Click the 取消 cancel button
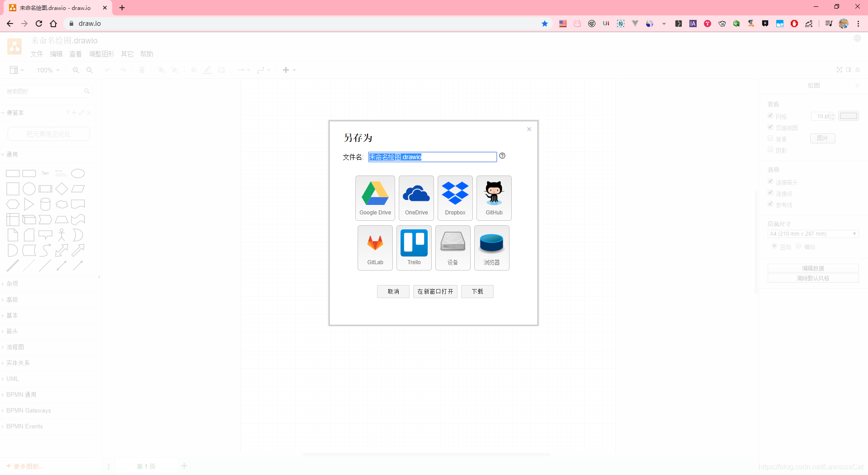Image resolution: width=868 pixels, height=475 pixels. click(393, 291)
